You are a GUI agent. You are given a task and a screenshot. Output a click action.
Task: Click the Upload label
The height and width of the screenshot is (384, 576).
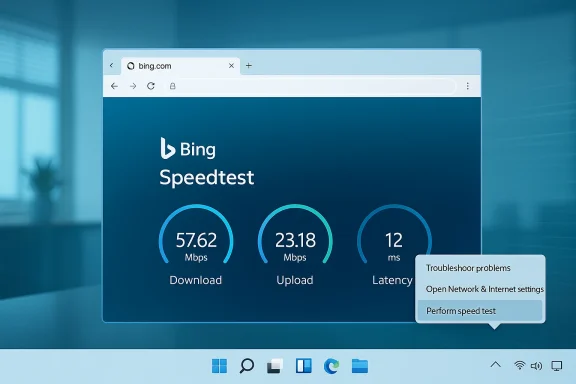(295, 280)
